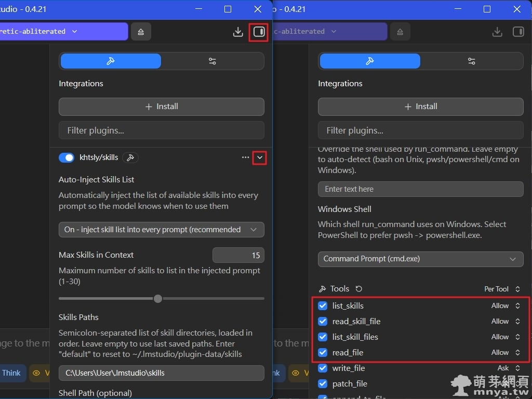The height and width of the screenshot is (399, 532).
Task: Open the three-dot menu for khtsly/skills
Action: click(x=246, y=157)
